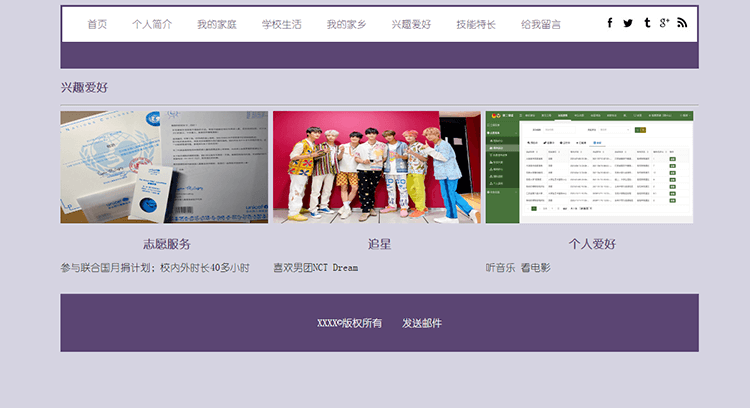
Task: Click the Google Plus icon
Action: (664, 23)
